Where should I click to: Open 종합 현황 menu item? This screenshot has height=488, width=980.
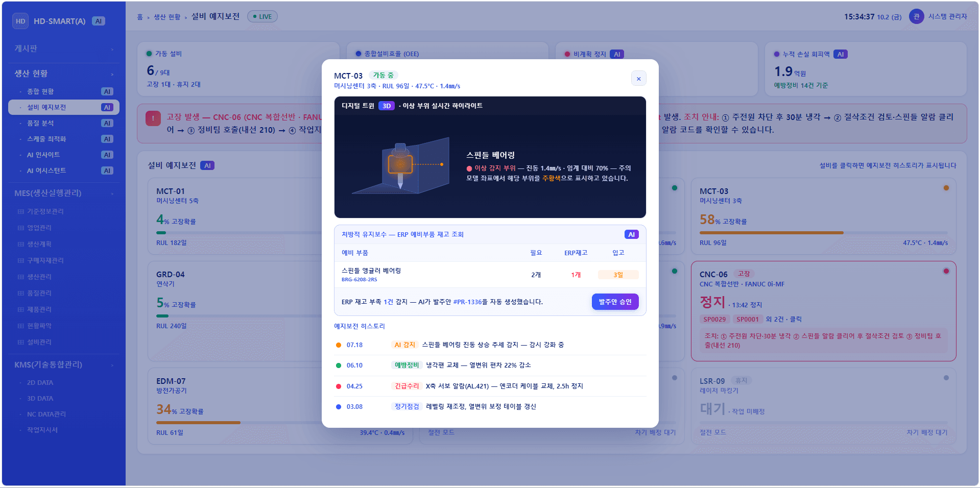click(64, 91)
